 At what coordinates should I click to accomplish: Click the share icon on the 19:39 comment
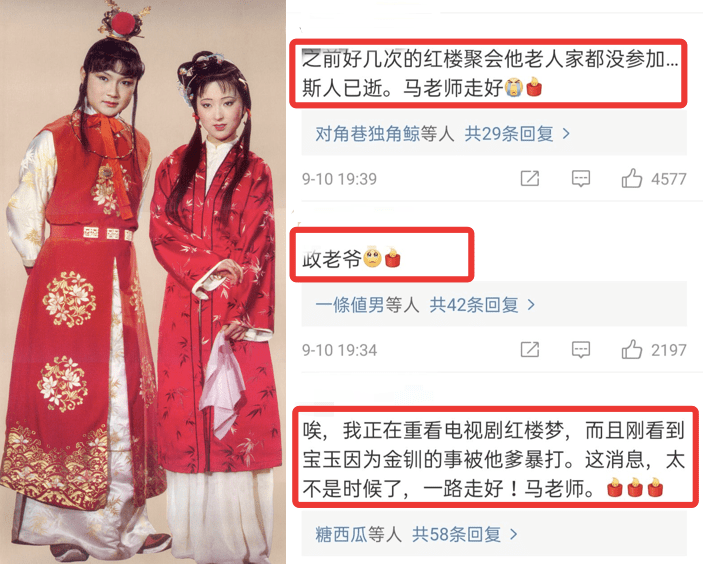[x=530, y=178]
